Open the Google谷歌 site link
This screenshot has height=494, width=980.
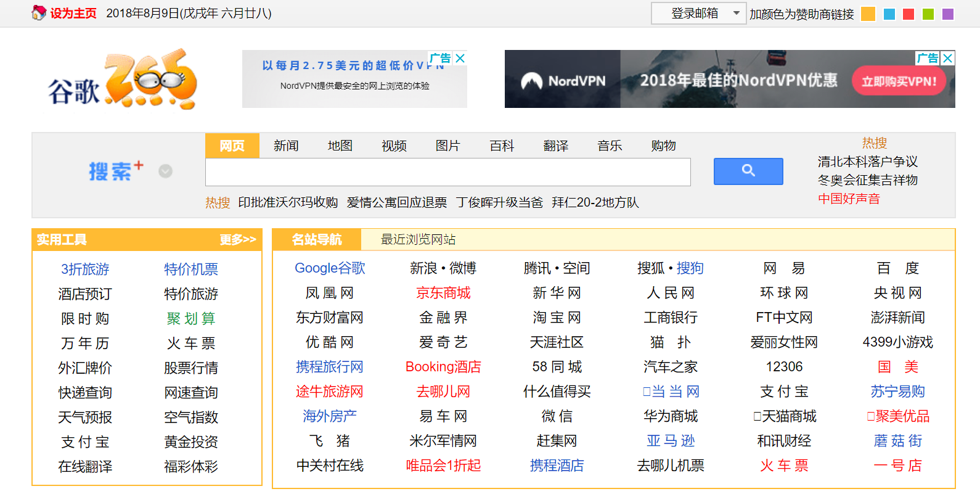[x=330, y=268]
